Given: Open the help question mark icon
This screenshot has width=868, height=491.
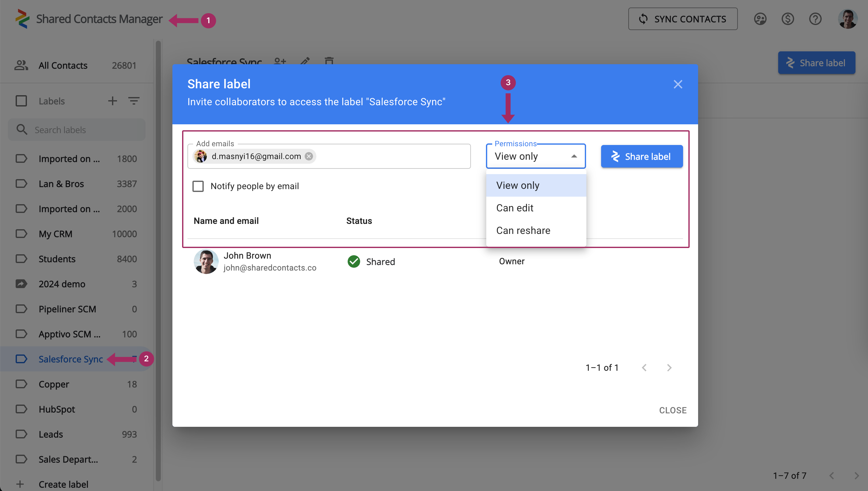Looking at the screenshot, I should click(x=815, y=19).
